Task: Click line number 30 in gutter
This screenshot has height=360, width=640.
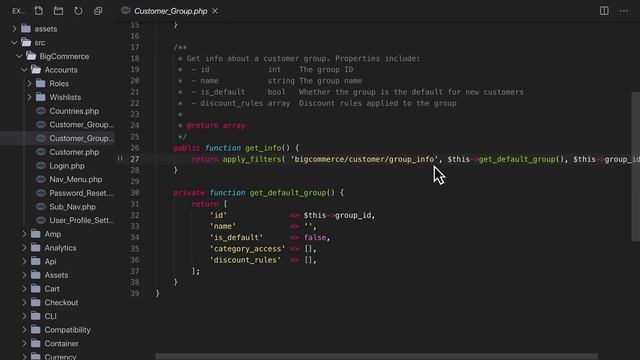Action: (135, 193)
